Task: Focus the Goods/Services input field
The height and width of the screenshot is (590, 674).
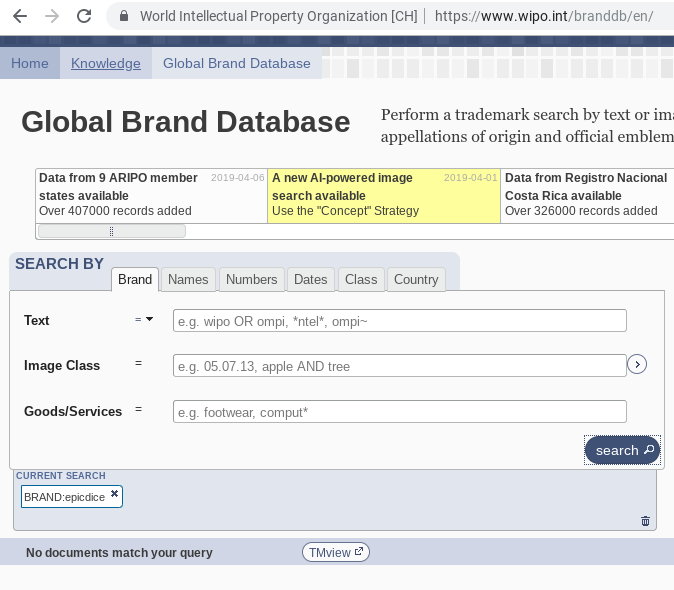Action: [x=400, y=412]
